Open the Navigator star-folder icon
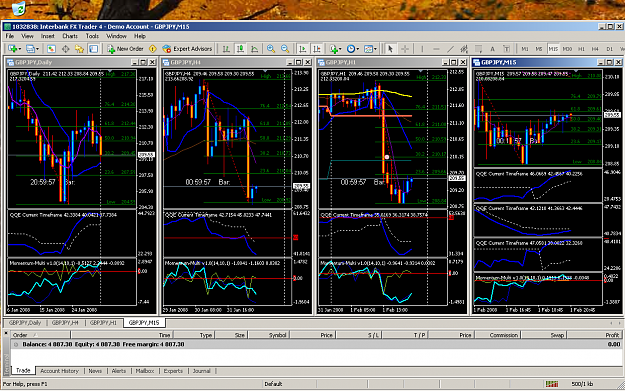This screenshot has width=625, height=391. click(x=79, y=49)
